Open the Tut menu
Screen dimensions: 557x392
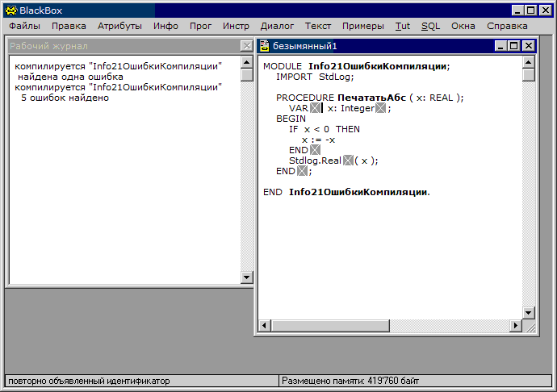(x=403, y=26)
